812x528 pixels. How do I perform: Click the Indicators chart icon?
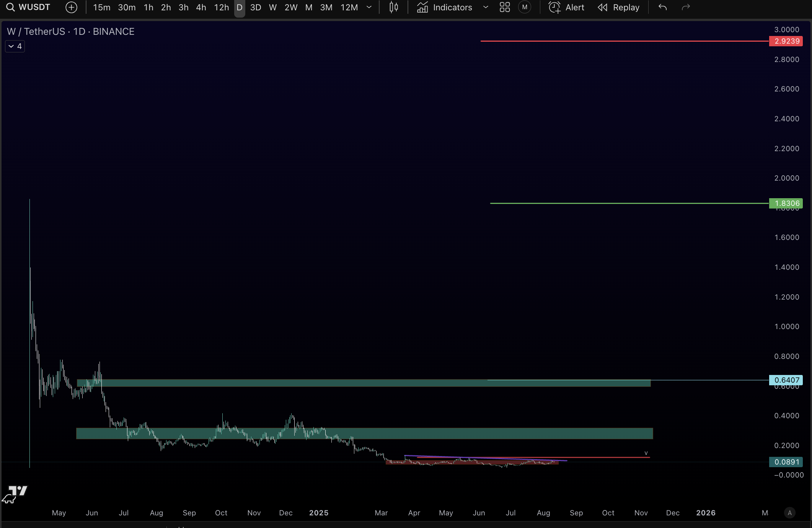422,7
